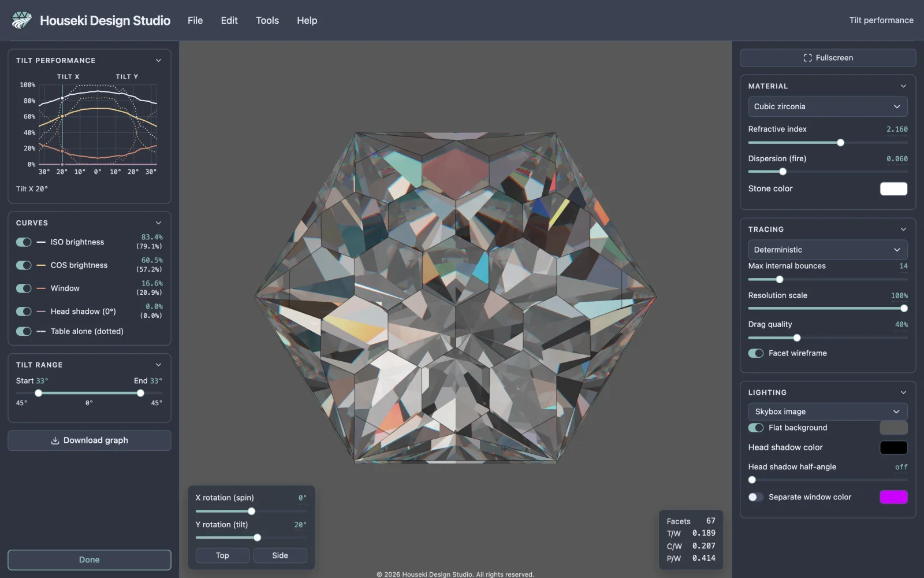Collapse the Tilt Range panel
Screen dimensions: 924x578
tap(158, 365)
